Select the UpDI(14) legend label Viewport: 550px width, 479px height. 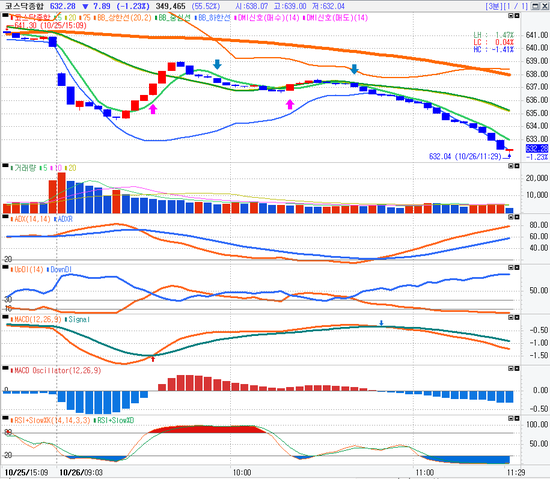tap(29, 270)
